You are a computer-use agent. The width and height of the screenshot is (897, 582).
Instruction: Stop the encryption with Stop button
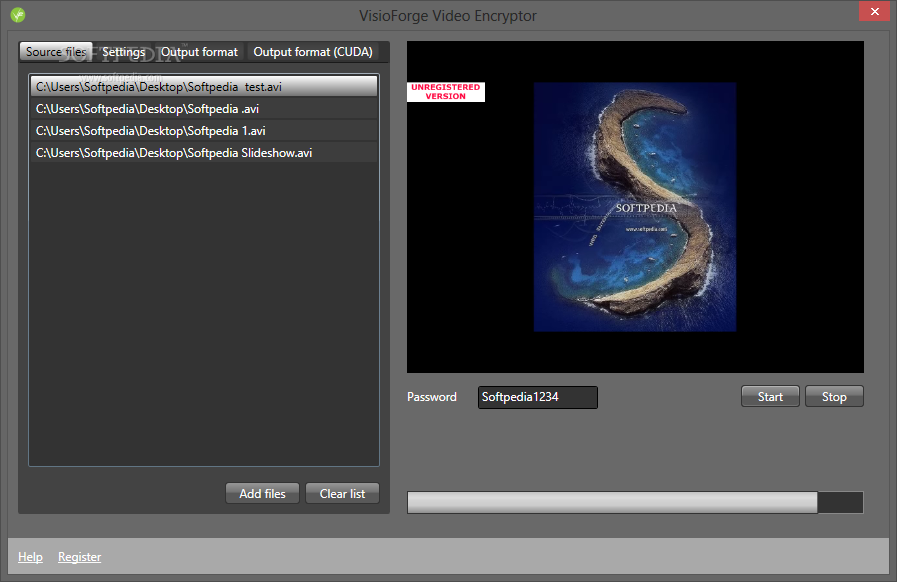pos(834,397)
